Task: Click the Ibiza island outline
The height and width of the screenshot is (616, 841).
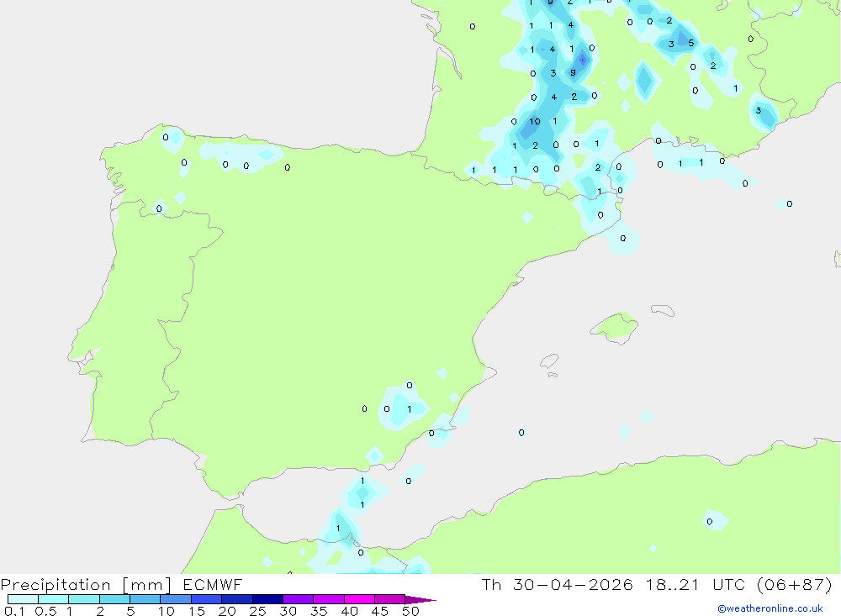Action: (x=549, y=361)
